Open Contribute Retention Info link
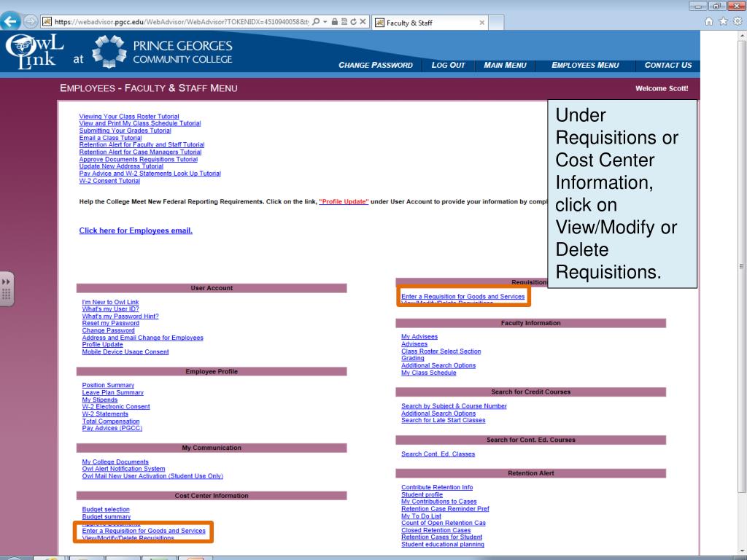Screen dimensions: 747x560 (x=437, y=487)
